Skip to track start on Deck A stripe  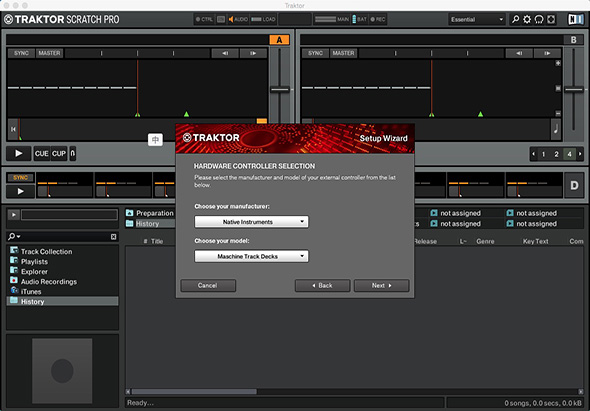point(13,129)
